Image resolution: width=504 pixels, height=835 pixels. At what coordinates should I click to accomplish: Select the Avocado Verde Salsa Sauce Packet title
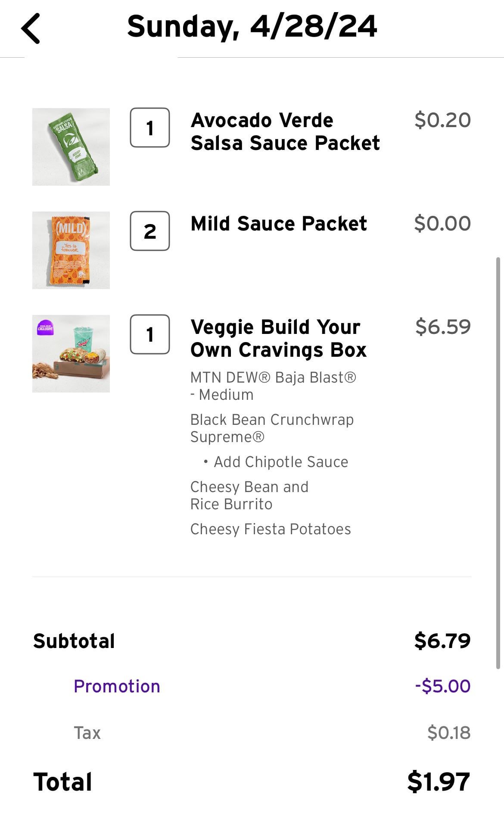(285, 131)
